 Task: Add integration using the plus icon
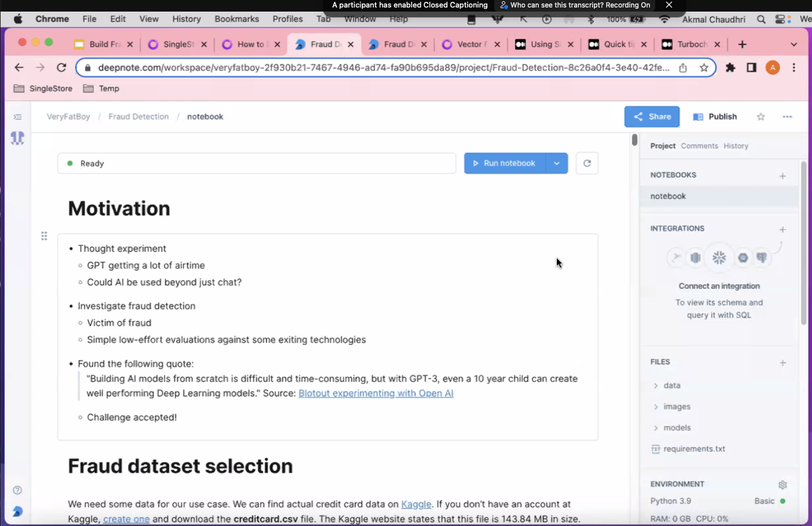click(782, 229)
